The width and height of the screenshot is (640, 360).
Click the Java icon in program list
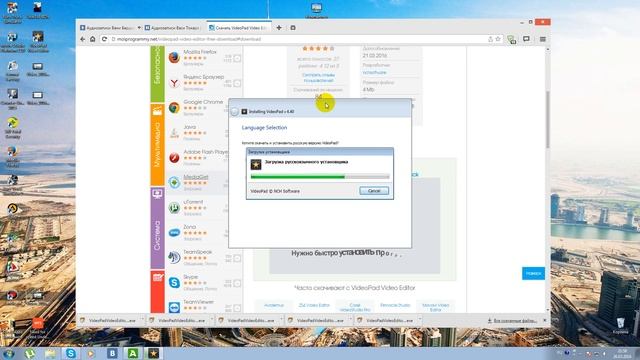click(x=174, y=133)
